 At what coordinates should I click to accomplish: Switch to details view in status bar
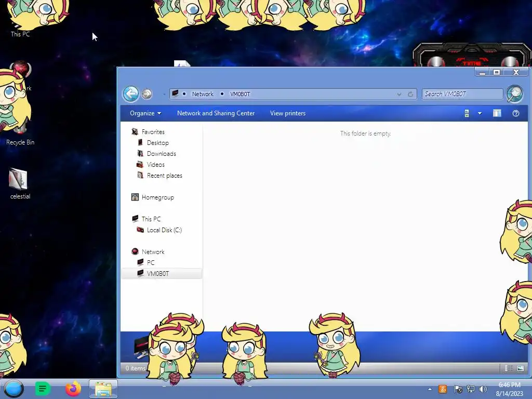[509, 368]
